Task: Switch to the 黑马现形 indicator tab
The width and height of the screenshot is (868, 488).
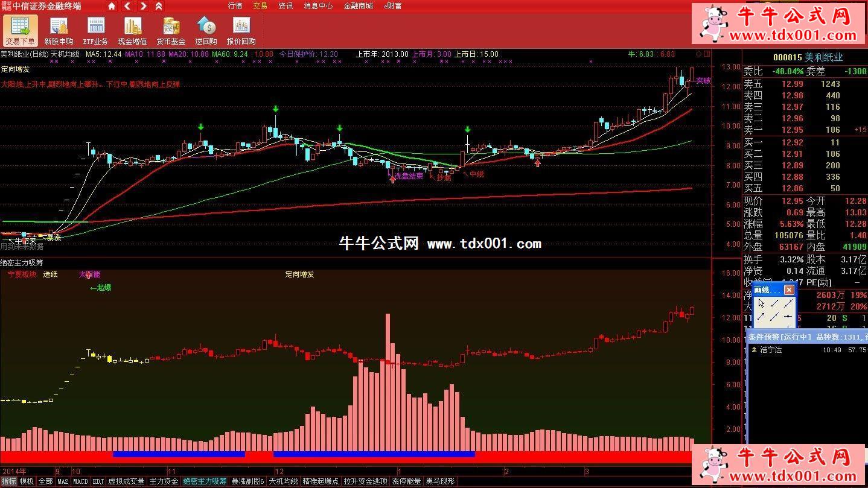Action: point(440,482)
